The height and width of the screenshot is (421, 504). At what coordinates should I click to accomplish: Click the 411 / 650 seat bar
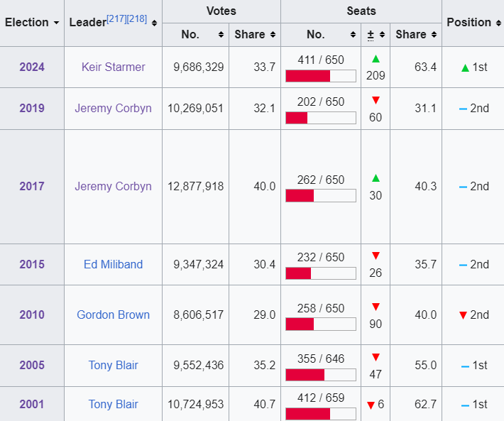pos(321,76)
